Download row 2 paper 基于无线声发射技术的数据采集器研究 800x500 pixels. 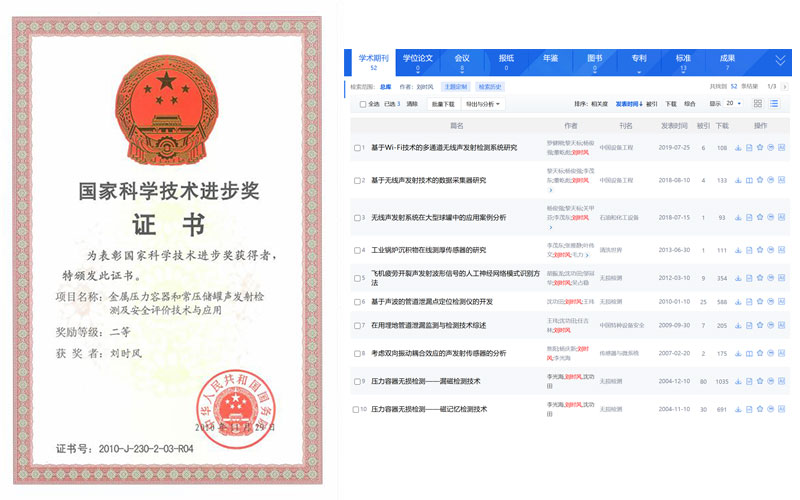(x=738, y=180)
